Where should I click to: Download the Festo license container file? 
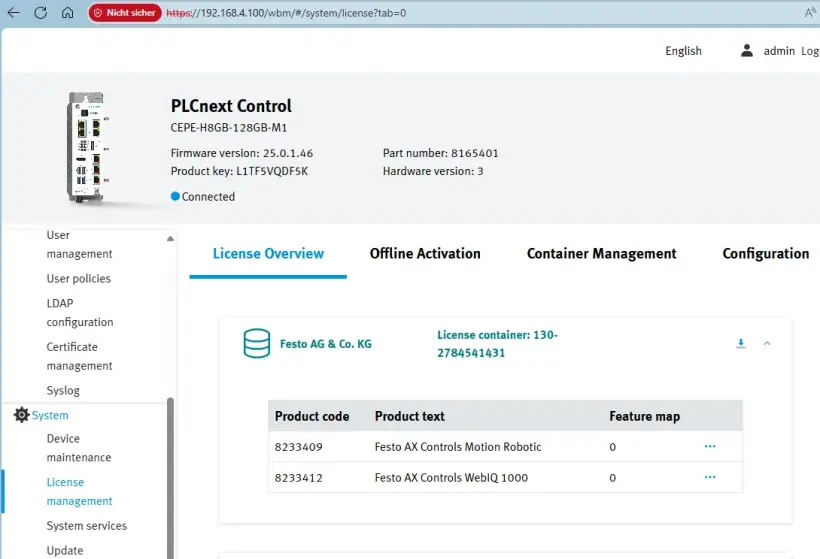point(741,343)
